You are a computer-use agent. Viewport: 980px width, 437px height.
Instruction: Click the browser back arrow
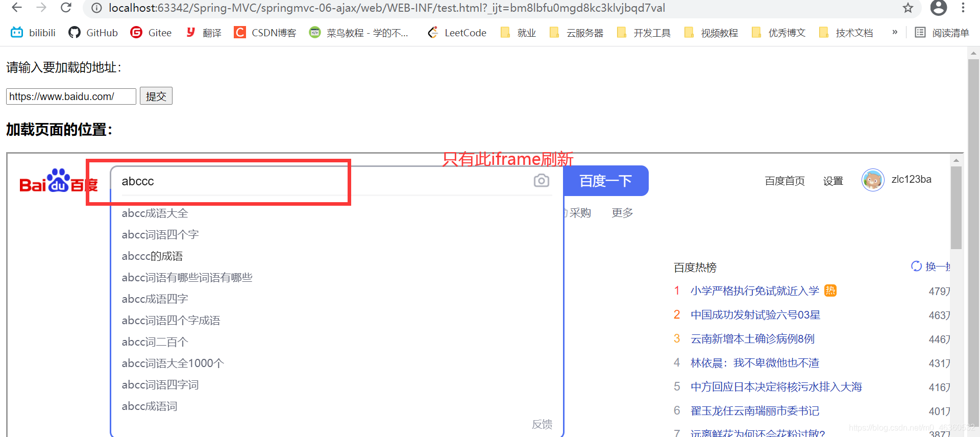(x=17, y=8)
